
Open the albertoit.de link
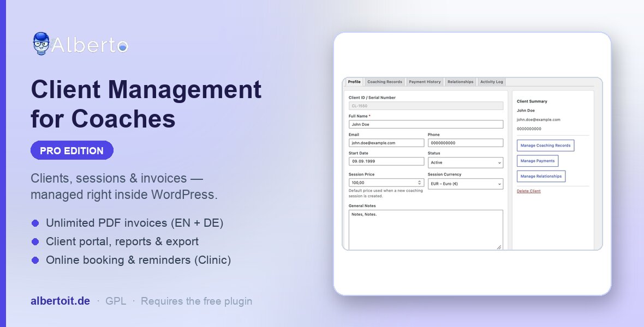click(x=61, y=301)
